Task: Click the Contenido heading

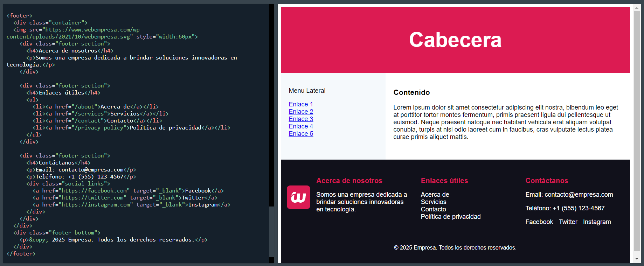Action: point(411,92)
